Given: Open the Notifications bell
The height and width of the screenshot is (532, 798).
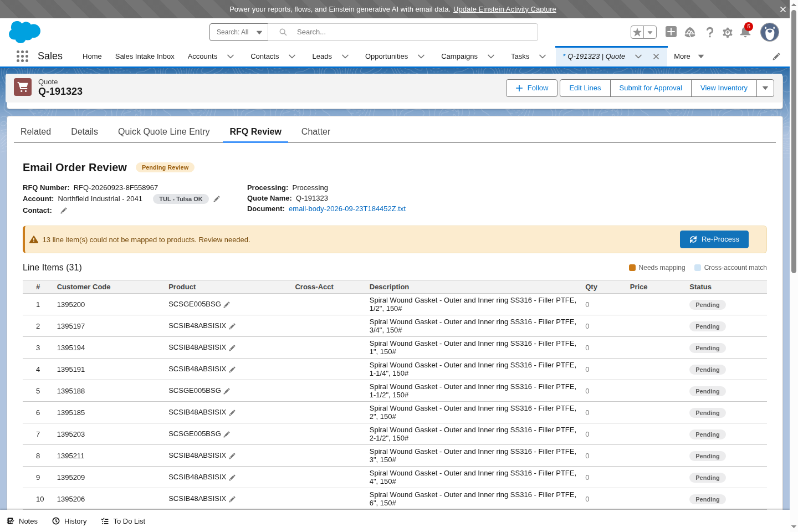Looking at the screenshot, I should pos(745,32).
